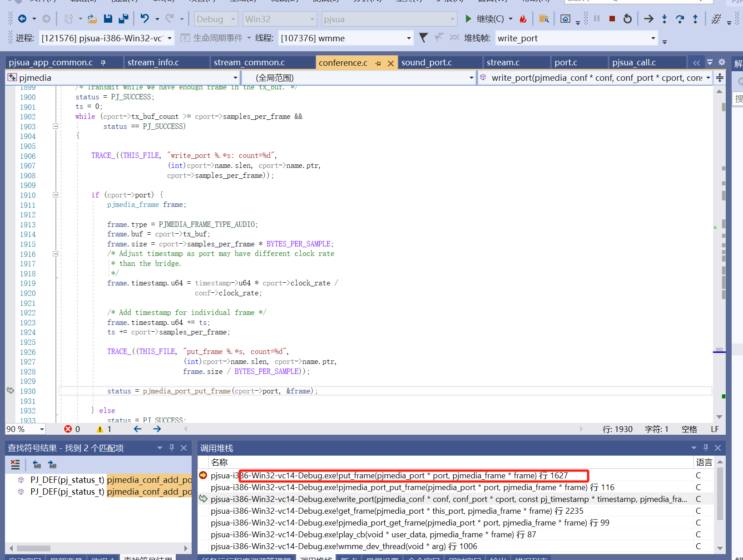Click the Restart debugging icon

click(627, 19)
